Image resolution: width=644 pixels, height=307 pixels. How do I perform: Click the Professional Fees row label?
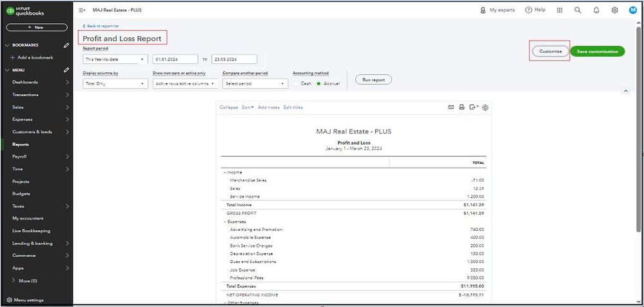click(x=246, y=278)
